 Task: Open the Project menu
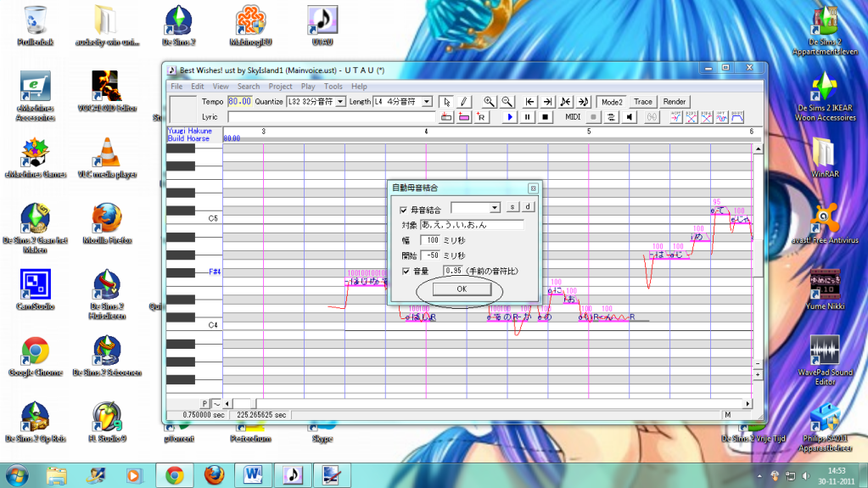pyautogui.click(x=280, y=87)
